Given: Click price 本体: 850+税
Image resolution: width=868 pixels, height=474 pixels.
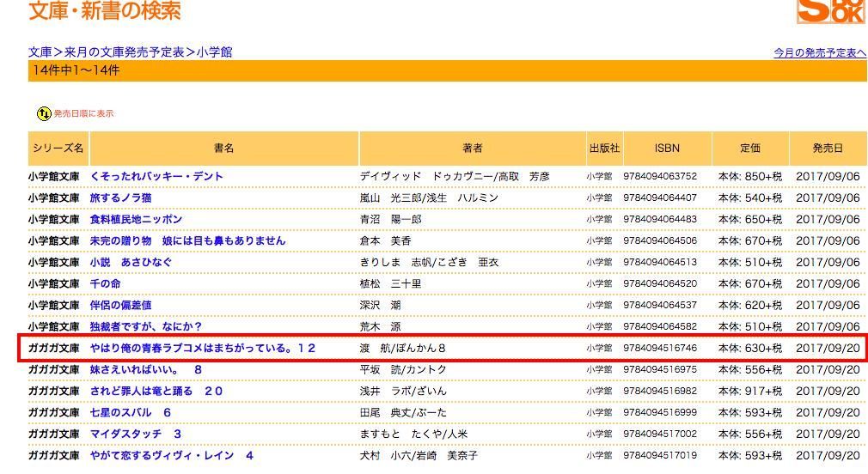Looking at the screenshot, I should (750, 176).
